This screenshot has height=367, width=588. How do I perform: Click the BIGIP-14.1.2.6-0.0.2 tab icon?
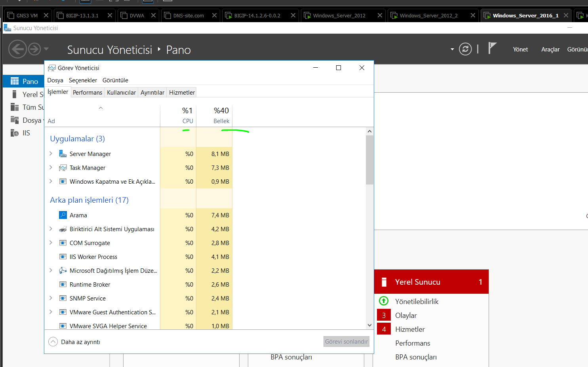pyautogui.click(x=228, y=15)
